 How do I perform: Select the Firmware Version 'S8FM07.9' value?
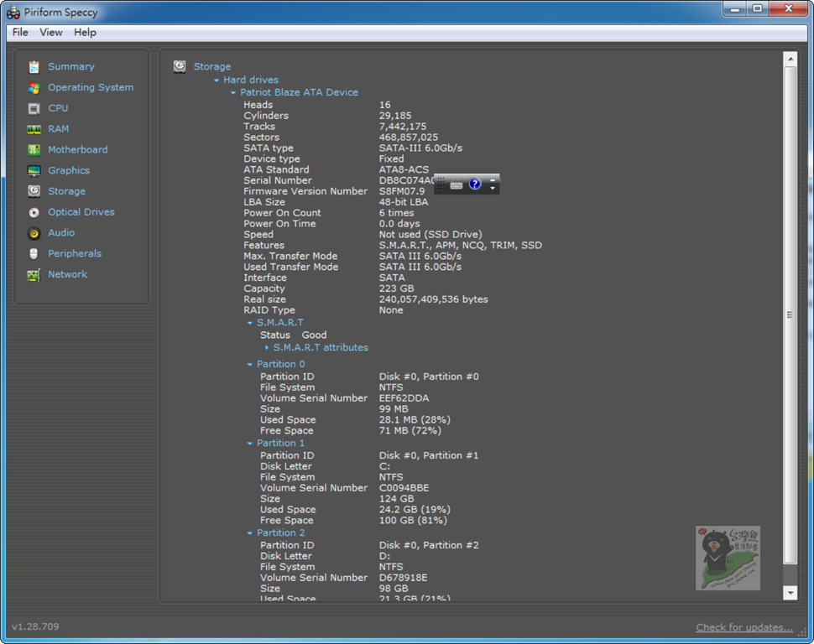(401, 191)
